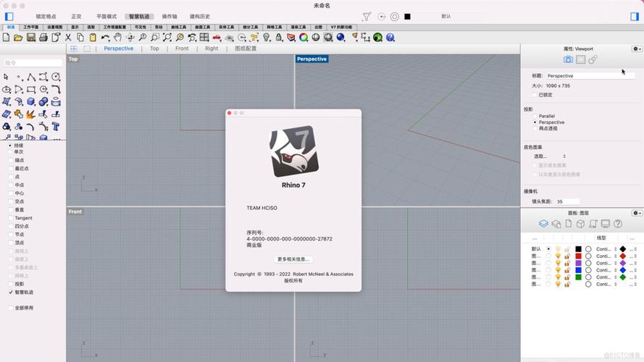Open the properties panel gear dropdown
The width and height of the screenshot is (644, 362).
[x=637, y=49]
